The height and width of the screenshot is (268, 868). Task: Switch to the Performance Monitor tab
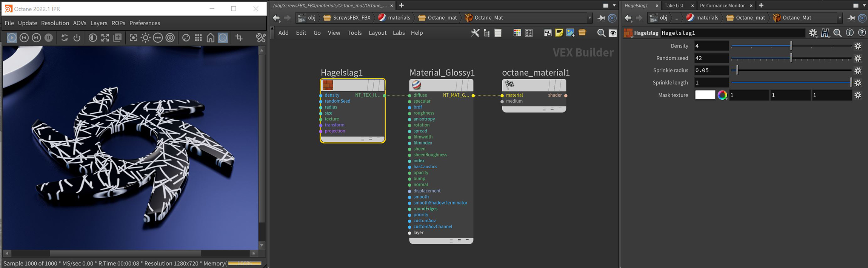tap(722, 5)
